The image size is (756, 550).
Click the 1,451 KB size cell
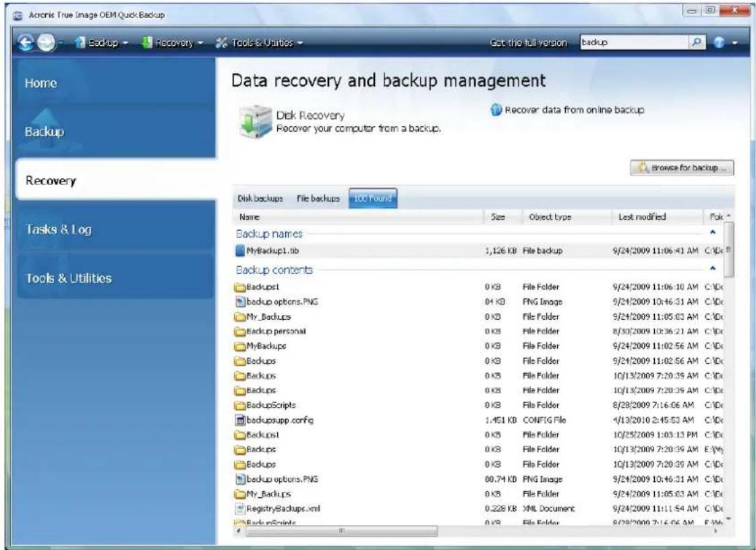500,420
